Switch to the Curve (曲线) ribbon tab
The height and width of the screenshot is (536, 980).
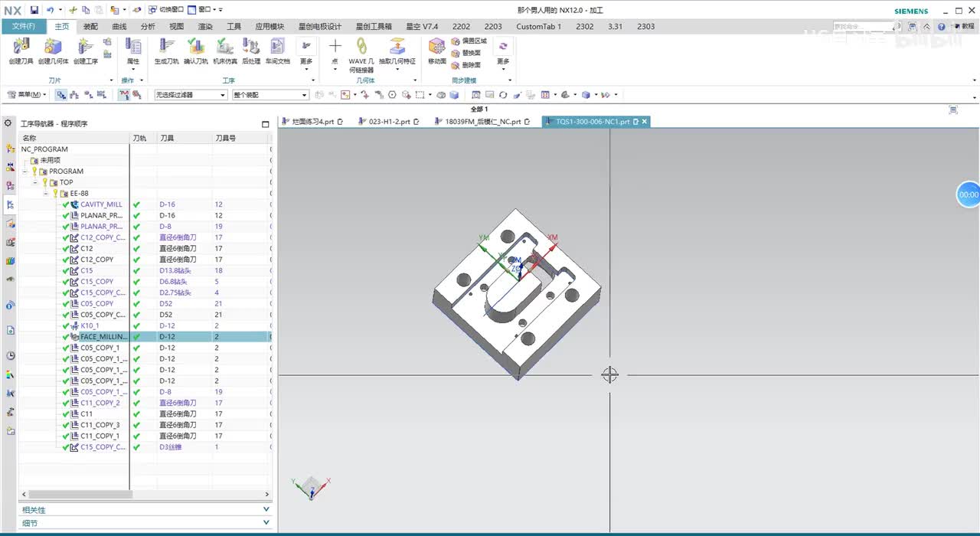(119, 26)
